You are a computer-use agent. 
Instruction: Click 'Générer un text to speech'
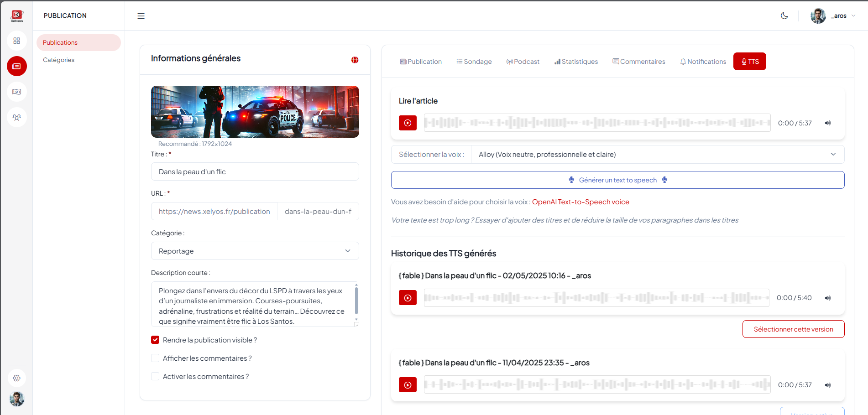(617, 180)
